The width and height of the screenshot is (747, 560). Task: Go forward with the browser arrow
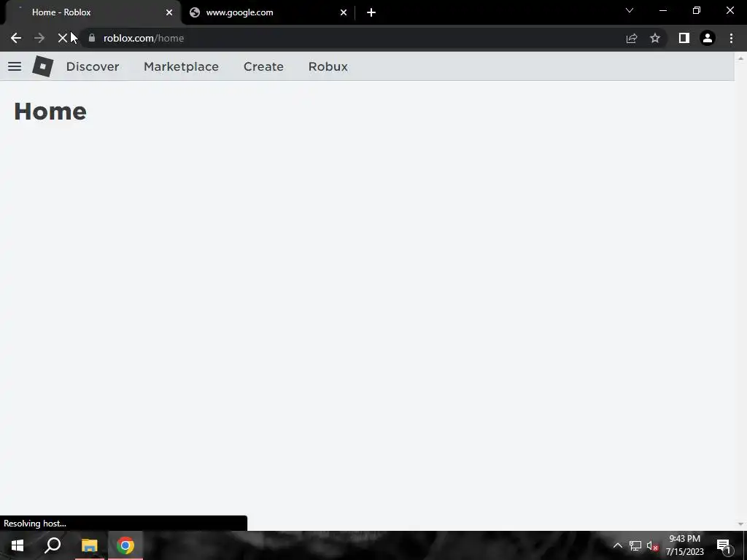(39, 38)
